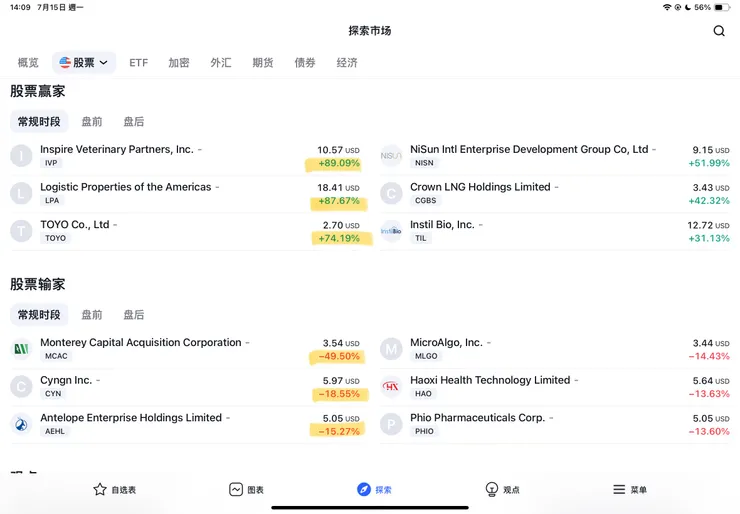
Task: Open the Watchlist star icon
Action: click(100, 489)
